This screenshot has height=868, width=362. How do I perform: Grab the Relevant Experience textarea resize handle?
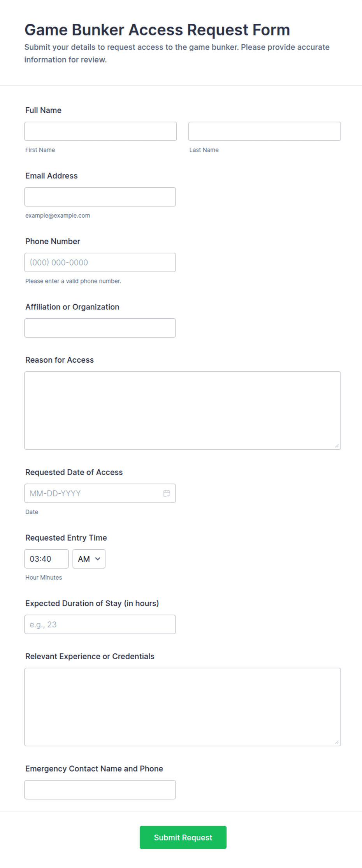tap(337, 742)
